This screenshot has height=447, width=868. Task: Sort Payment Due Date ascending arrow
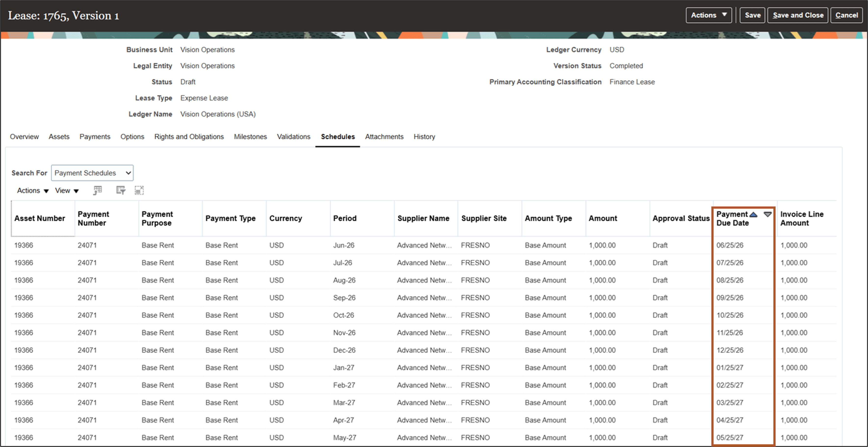pos(754,214)
